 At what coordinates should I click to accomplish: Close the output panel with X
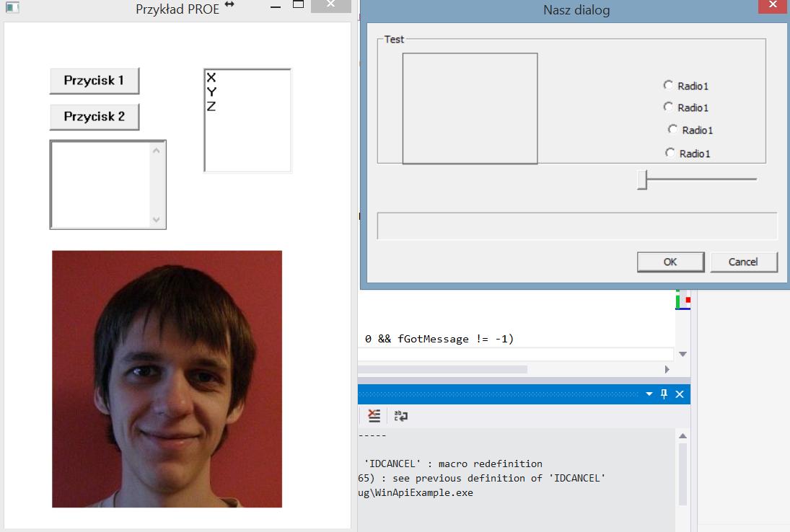click(x=680, y=394)
